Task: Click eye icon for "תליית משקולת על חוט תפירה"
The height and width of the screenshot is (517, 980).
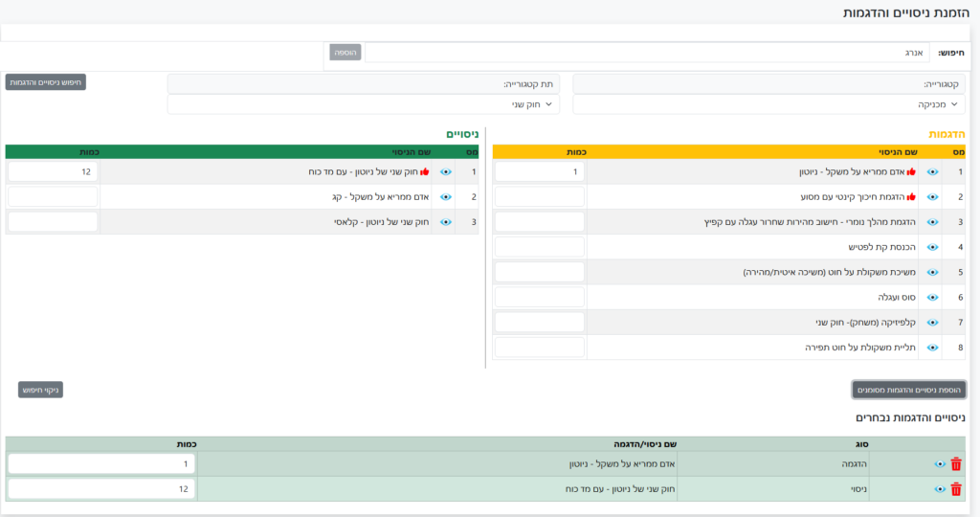Action: click(x=933, y=348)
